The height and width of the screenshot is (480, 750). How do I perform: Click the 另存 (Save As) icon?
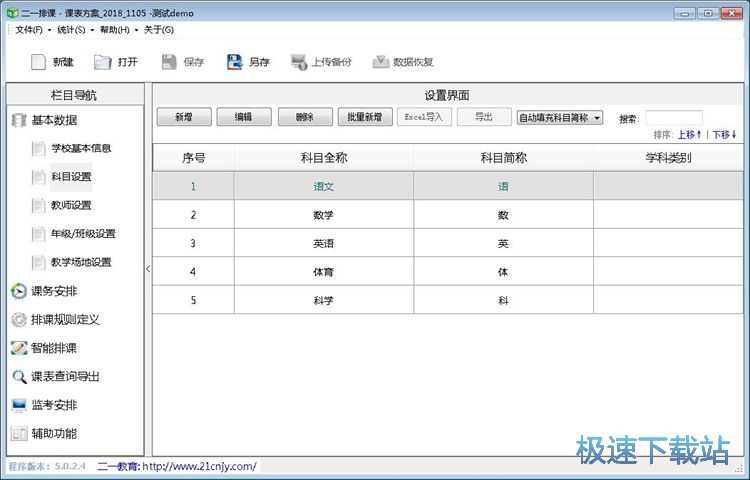(234, 62)
